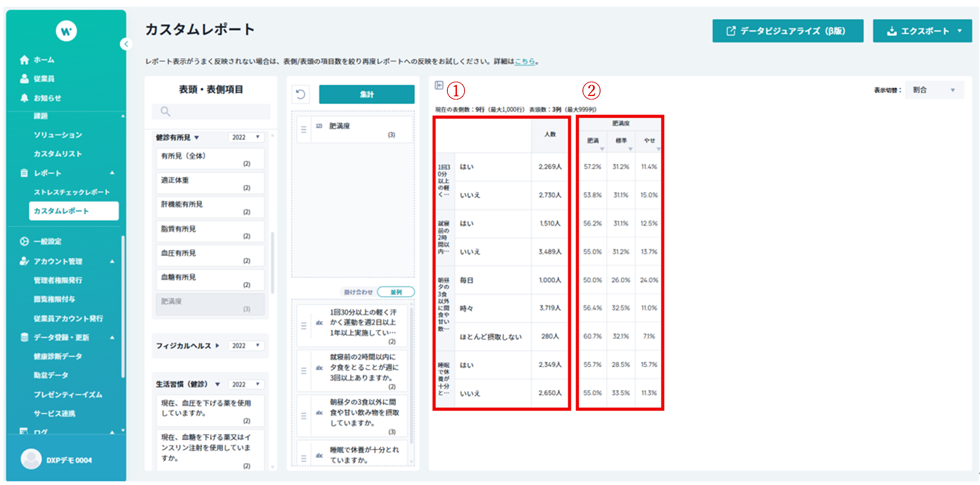Sort by 肥満 column arrow

coord(602,149)
